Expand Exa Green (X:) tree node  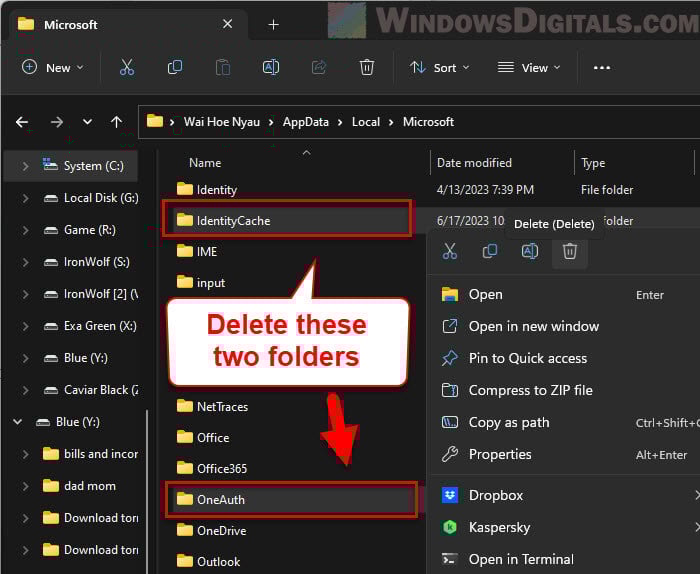pos(25,326)
